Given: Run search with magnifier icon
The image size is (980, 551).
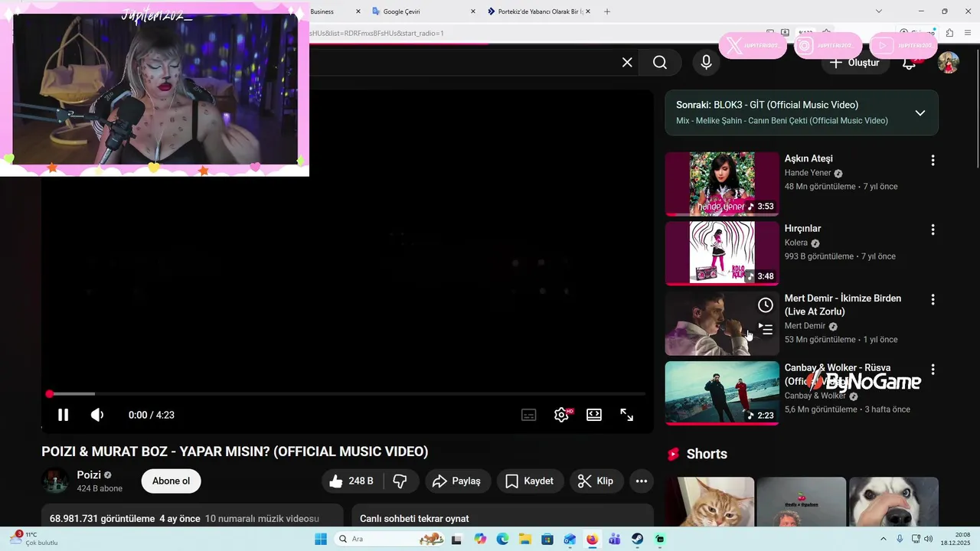Looking at the screenshot, I should (x=660, y=63).
